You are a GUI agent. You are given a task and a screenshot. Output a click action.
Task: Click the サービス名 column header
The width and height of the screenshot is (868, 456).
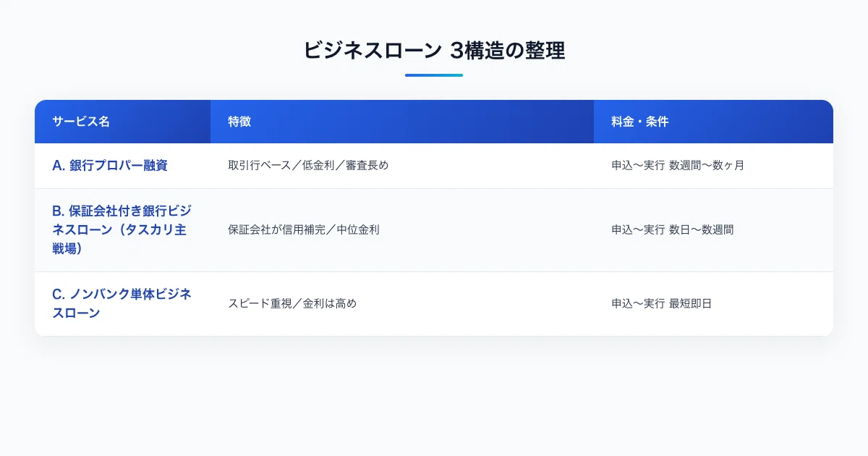click(81, 122)
